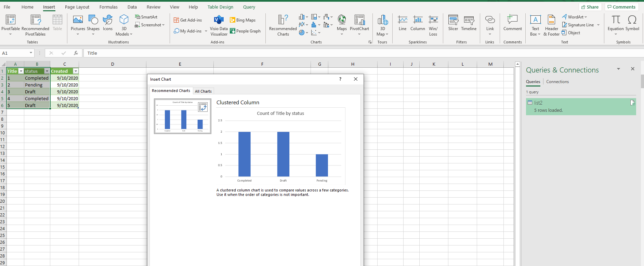644x266 pixels.
Task: Open Charts group dialog launcher
Action: coord(370,42)
